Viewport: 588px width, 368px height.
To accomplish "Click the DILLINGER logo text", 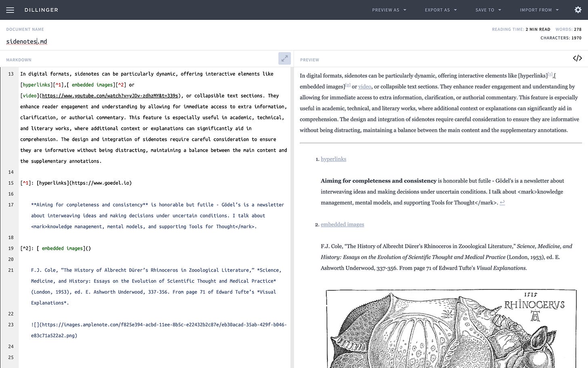I will point(41,10).
